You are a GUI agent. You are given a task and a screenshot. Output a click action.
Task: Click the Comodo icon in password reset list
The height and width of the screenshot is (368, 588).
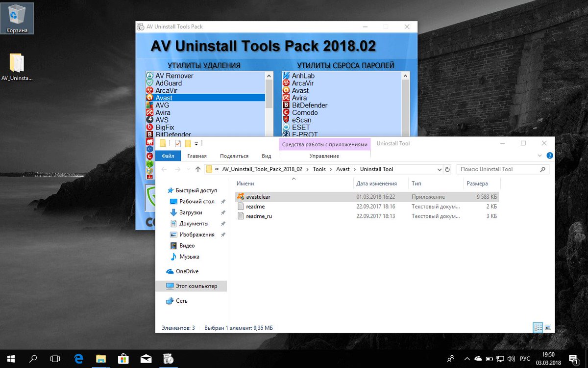coord(286,112)
